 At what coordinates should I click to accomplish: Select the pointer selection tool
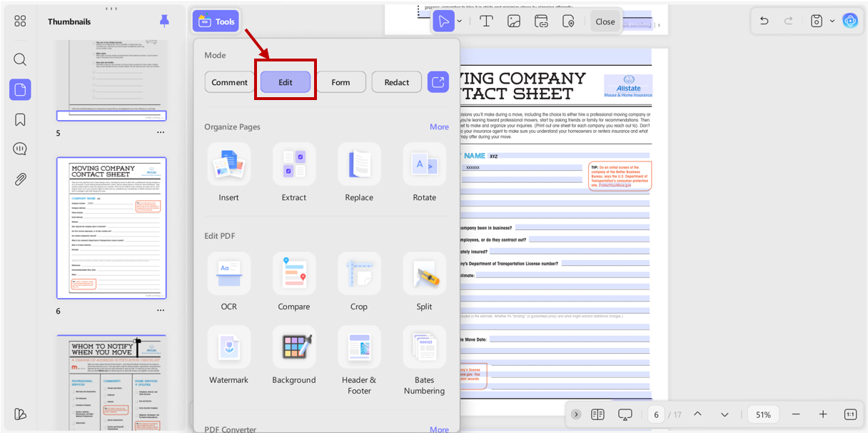tap(444, 21)
